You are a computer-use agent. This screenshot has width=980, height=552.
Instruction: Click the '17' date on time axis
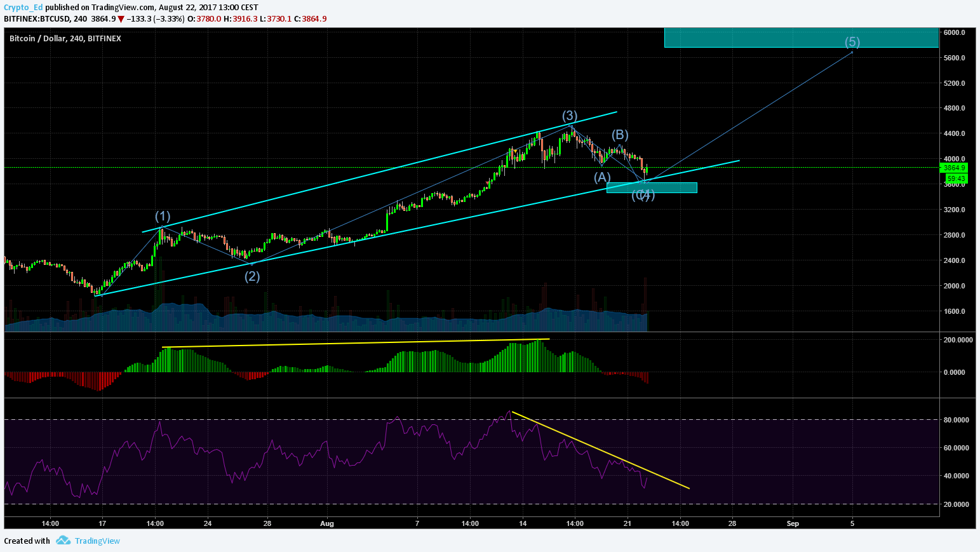pyautogui.click(x=102, y=524)
